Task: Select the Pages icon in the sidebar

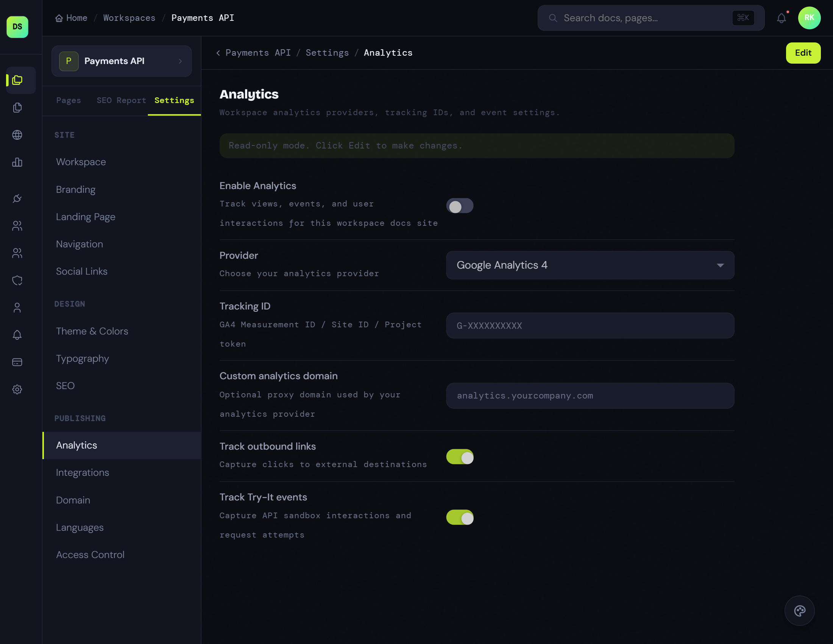Action: pos(17,108)
